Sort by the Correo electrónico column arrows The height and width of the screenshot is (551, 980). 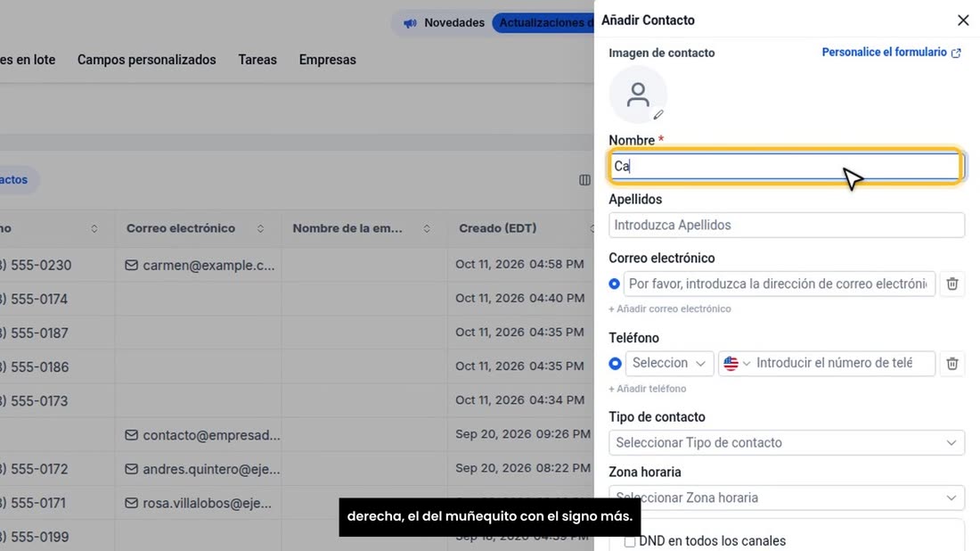[260, 229]
